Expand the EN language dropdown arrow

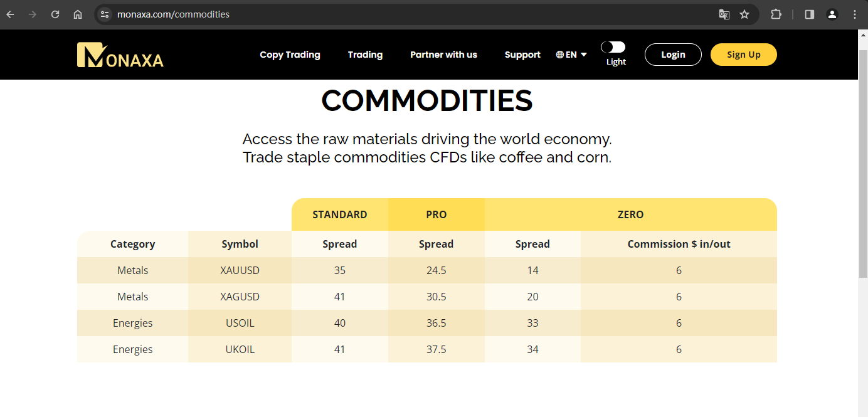(x=584, y=55)
